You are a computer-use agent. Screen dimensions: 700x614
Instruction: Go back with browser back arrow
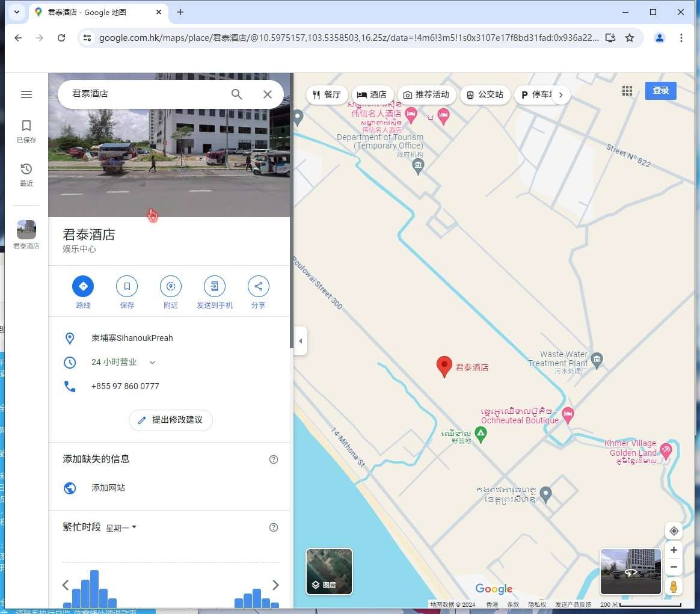click(18, 38)
